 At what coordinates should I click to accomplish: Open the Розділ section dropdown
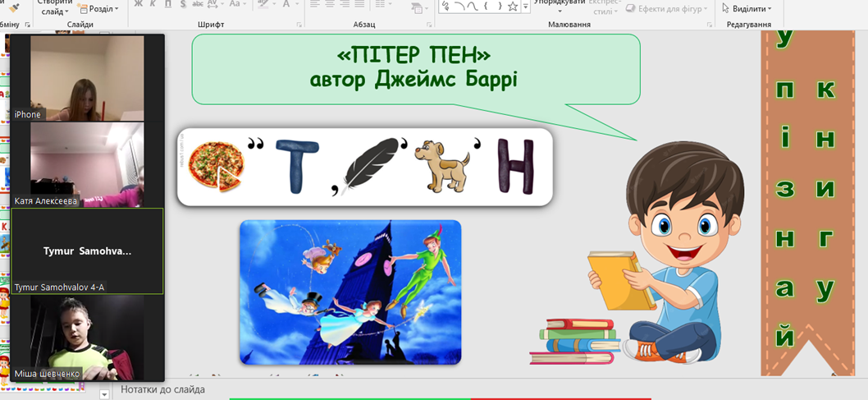tap(98, 9)
